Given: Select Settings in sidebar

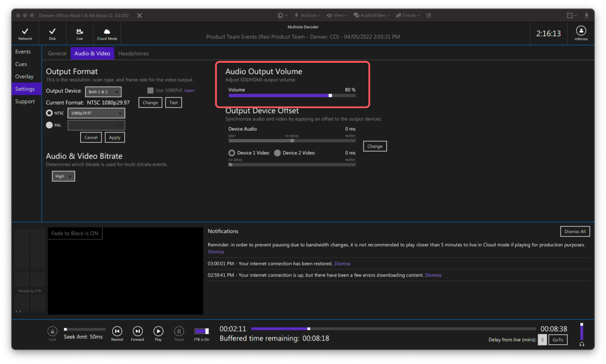Looking at the screenshot, I should [26, 89].
